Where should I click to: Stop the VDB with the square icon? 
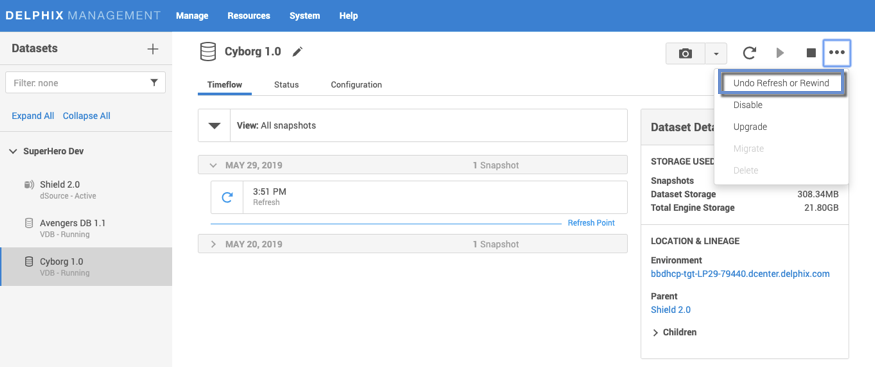click(811, 53)
